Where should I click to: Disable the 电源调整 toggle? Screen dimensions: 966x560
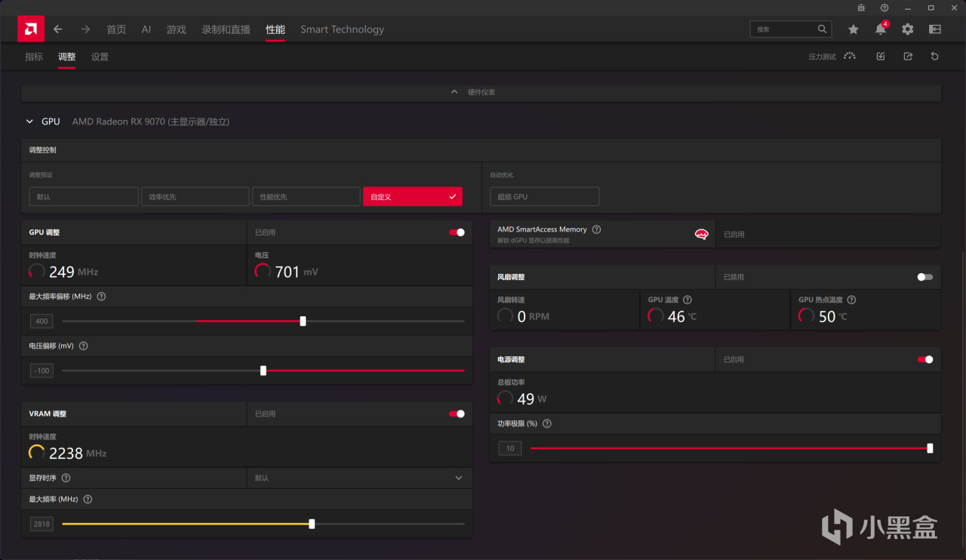925,360
